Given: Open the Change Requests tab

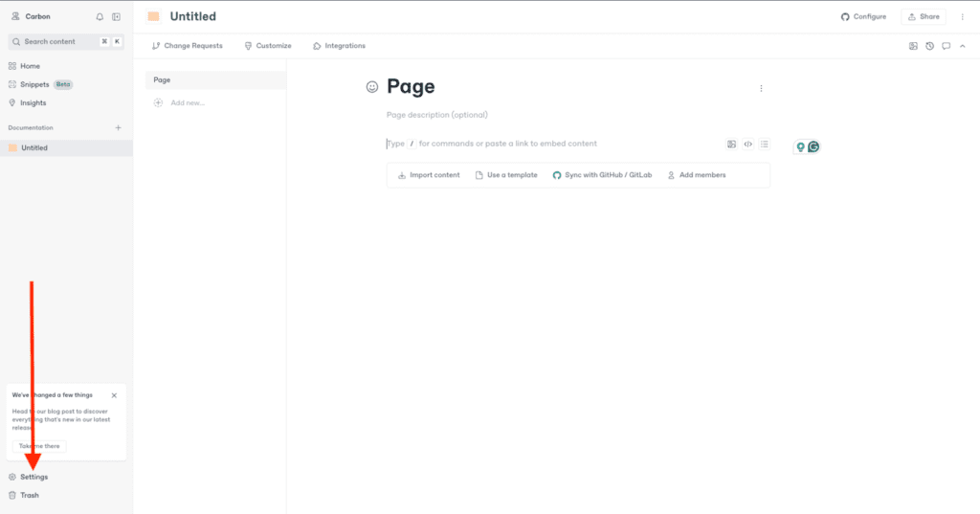Looking at the screenshot, I should (188, 46).
